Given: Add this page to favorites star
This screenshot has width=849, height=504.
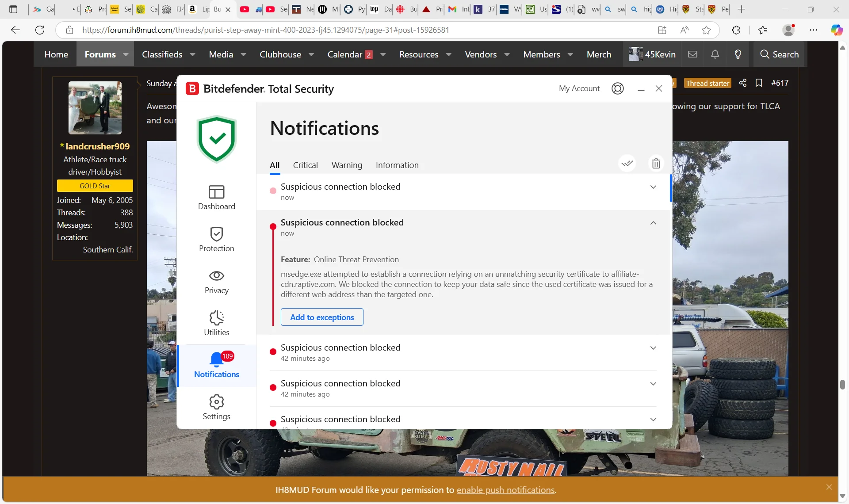Looking at the screenshot, I should coord(707,30).
